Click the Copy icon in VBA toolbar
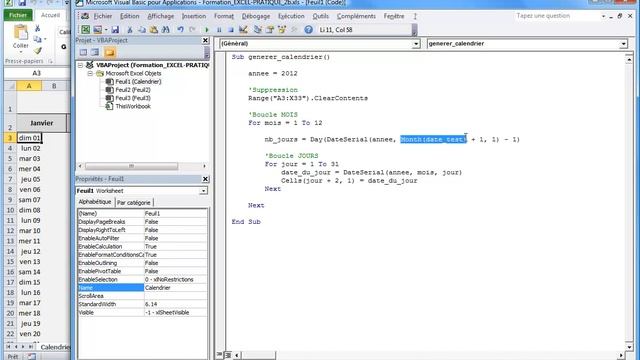Viewport: 640px width, 360px height. (142, 30)
